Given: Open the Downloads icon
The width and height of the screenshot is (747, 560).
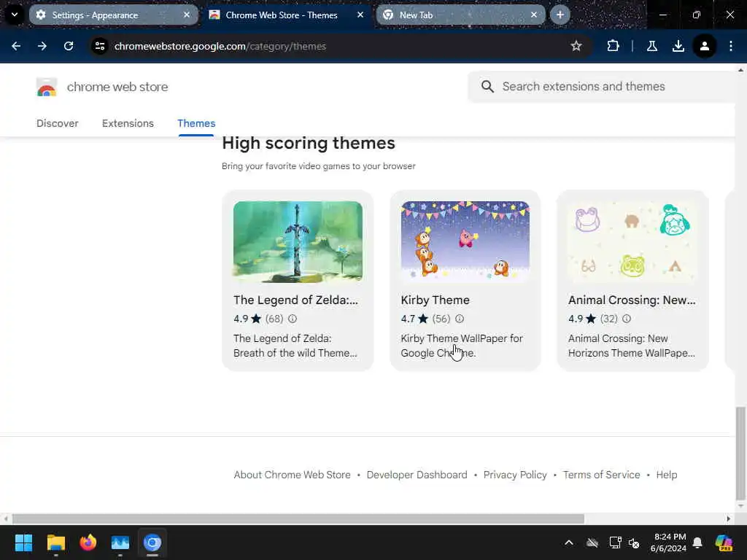Looking at the screenshot, I should pos(678,46).
